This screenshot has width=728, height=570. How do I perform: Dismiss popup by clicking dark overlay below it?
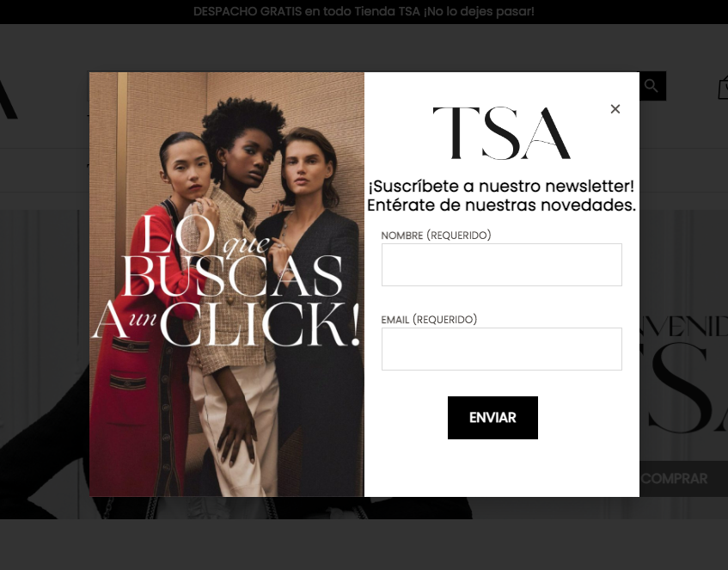(x=364, y=543)
